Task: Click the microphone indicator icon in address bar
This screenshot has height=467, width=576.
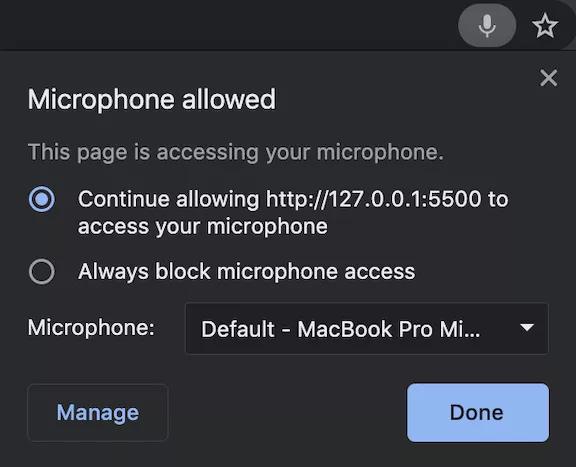Action: click(x=487, y=25)
